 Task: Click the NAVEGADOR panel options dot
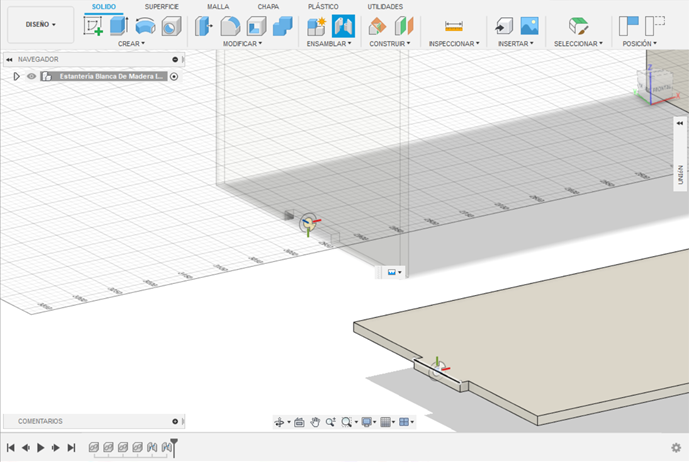pos(175,59)
